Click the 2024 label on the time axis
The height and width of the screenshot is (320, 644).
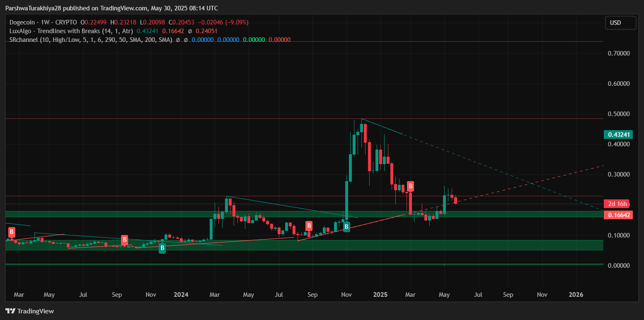click(181, 295)
